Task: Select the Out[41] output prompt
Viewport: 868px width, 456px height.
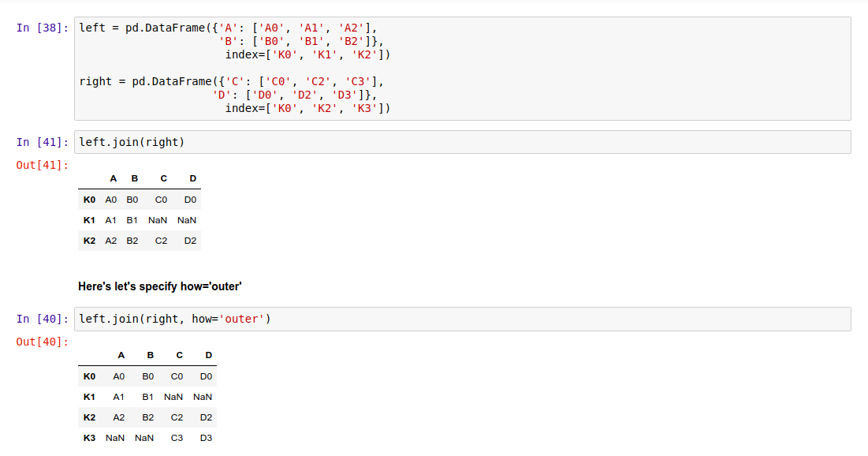Action: pos(43,165)
